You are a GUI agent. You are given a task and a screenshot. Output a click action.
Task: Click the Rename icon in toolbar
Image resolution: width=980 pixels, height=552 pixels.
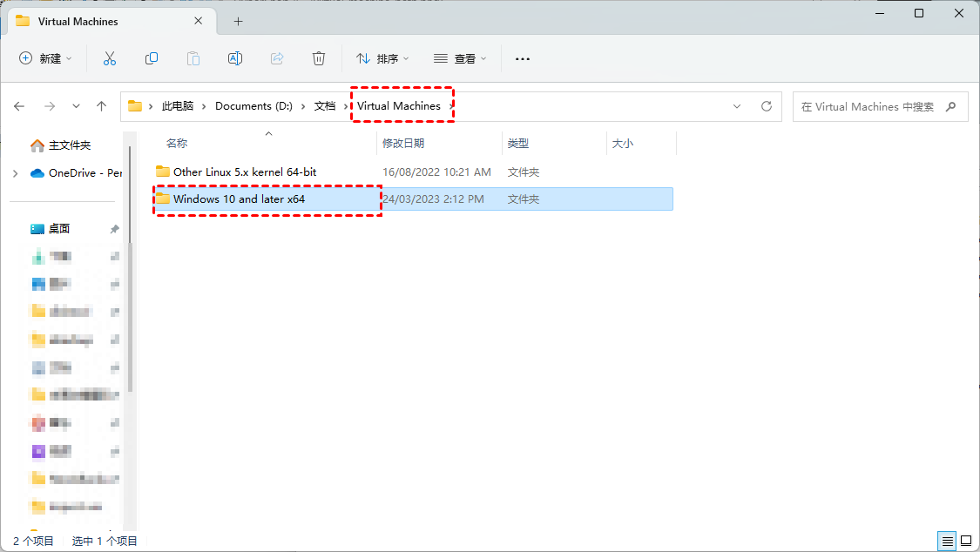pos(234,58)
